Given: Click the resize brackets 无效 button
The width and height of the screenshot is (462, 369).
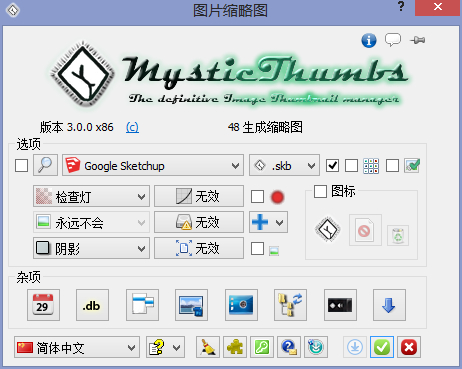Looking at the screenshot, I should coord(199,248).
